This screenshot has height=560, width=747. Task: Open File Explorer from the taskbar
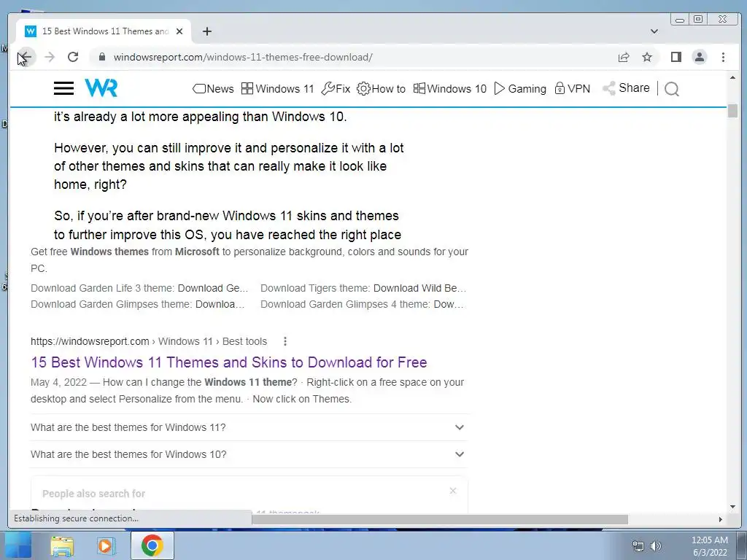(x=62, y=545)
